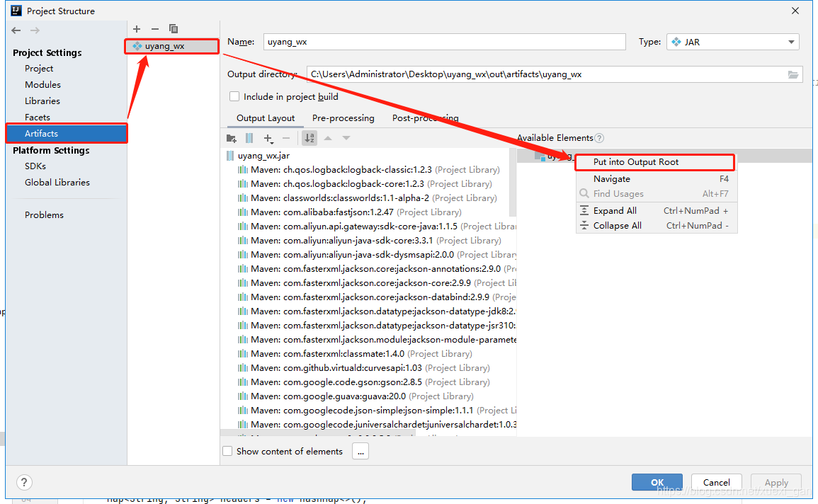This screenshot has width=818, height=504.
Task: Click the Cancel button
Action: [716, 482]
